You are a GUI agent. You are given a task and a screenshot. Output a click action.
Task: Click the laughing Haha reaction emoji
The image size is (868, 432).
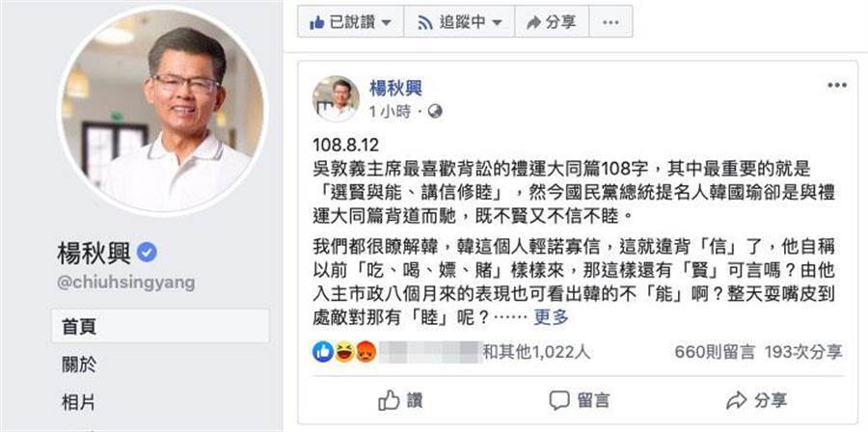click(x=343, y=351)
